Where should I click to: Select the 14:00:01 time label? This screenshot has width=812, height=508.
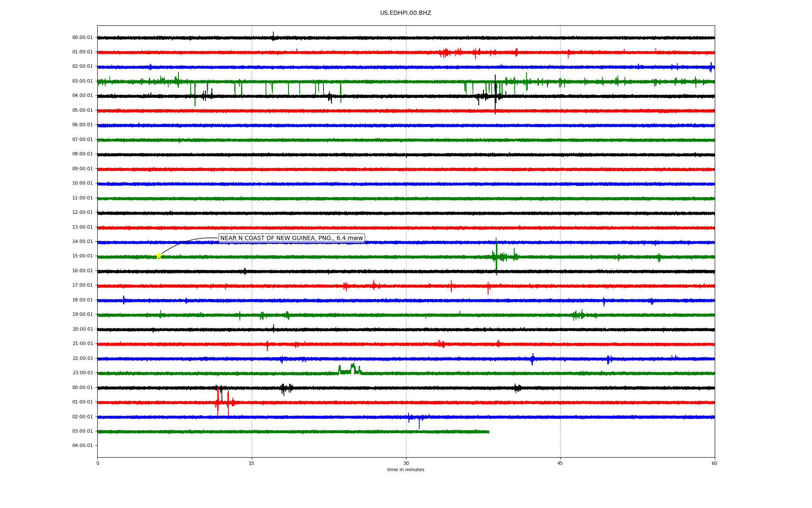(x=82, y=242)
